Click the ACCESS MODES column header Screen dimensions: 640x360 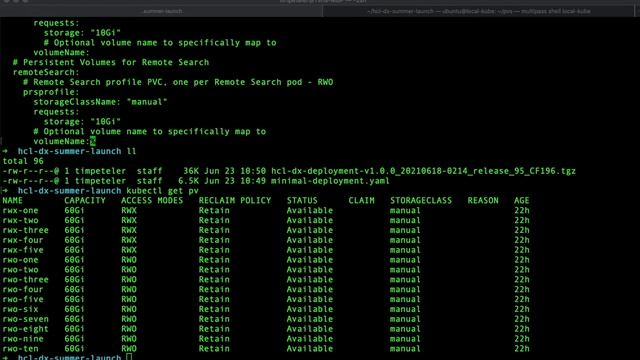[x=152, y=201]
